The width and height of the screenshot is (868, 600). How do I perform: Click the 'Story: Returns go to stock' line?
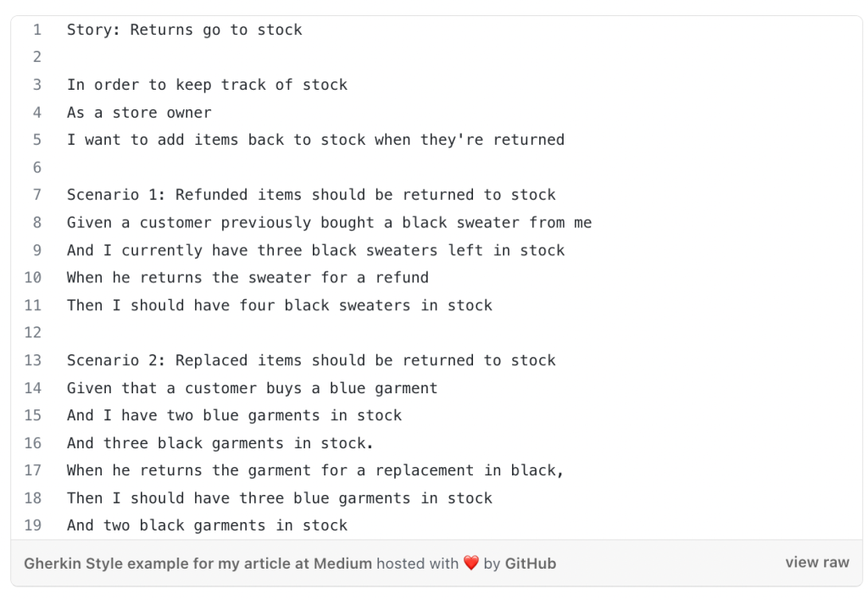click(x=184, y=30)
